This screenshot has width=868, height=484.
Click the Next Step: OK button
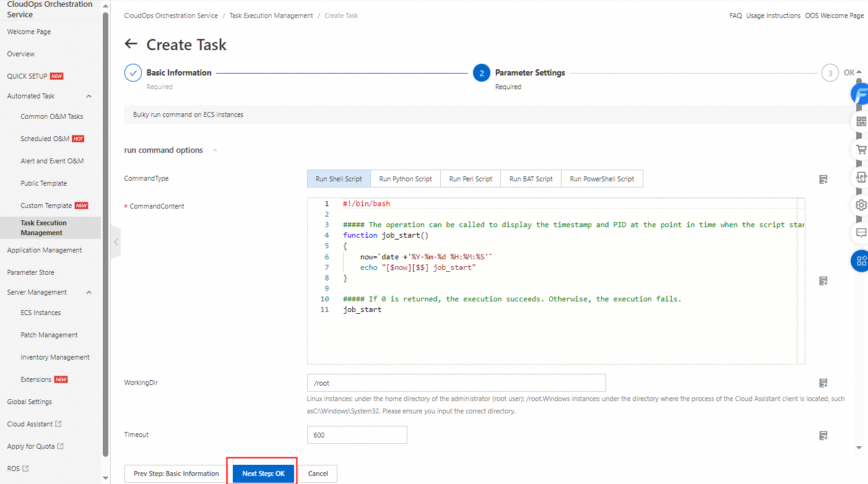coord(263,473)
